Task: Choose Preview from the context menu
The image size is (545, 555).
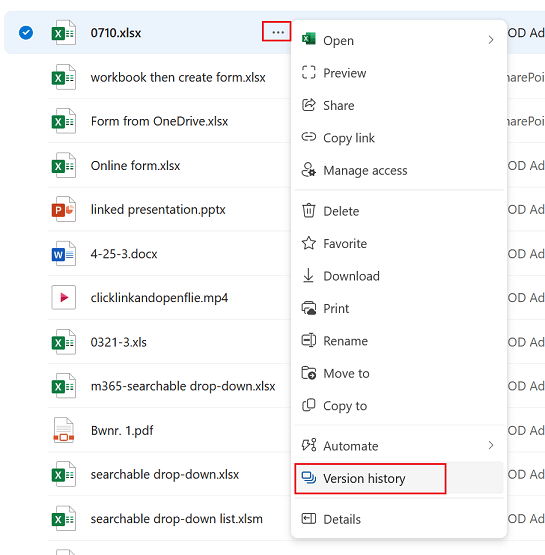Action: click(x=399, y=73)
